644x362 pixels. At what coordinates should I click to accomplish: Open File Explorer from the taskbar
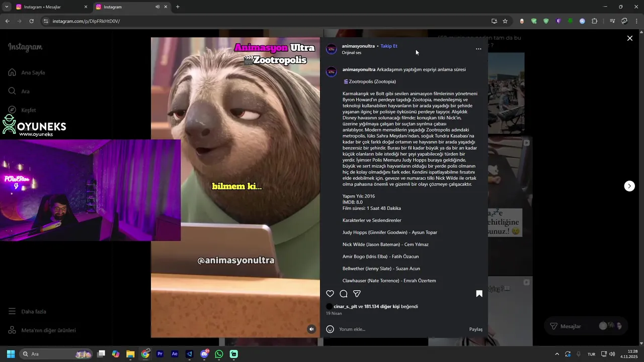(x=130, y=354)
